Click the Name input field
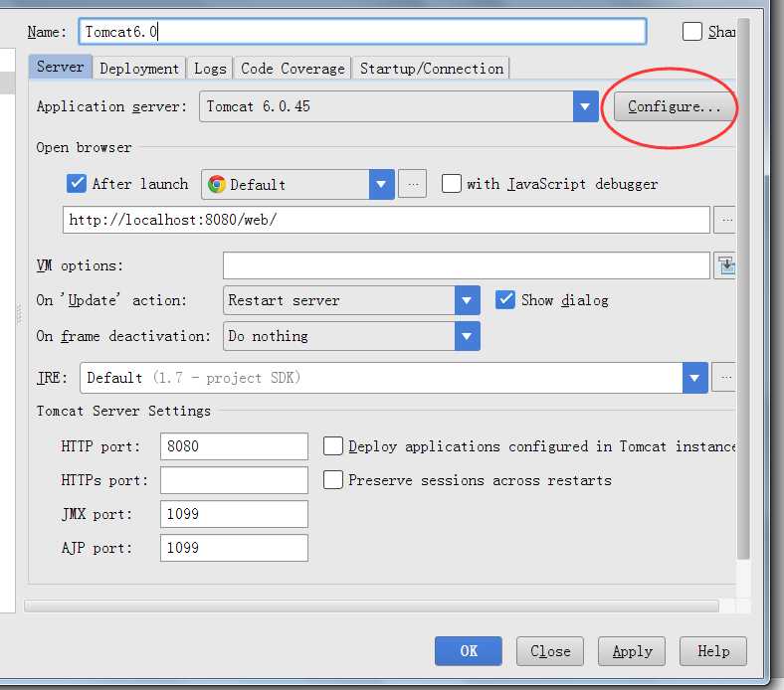 (x=362, y=32)
